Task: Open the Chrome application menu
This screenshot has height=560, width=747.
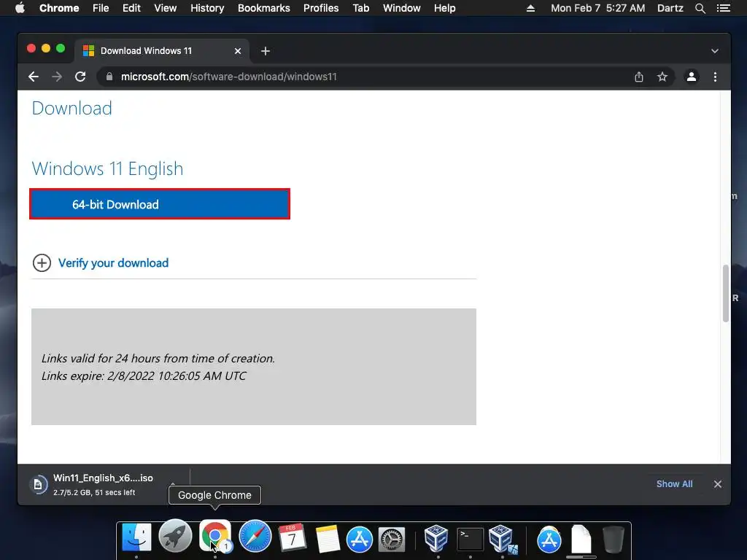Action: (x=59, y=8)
